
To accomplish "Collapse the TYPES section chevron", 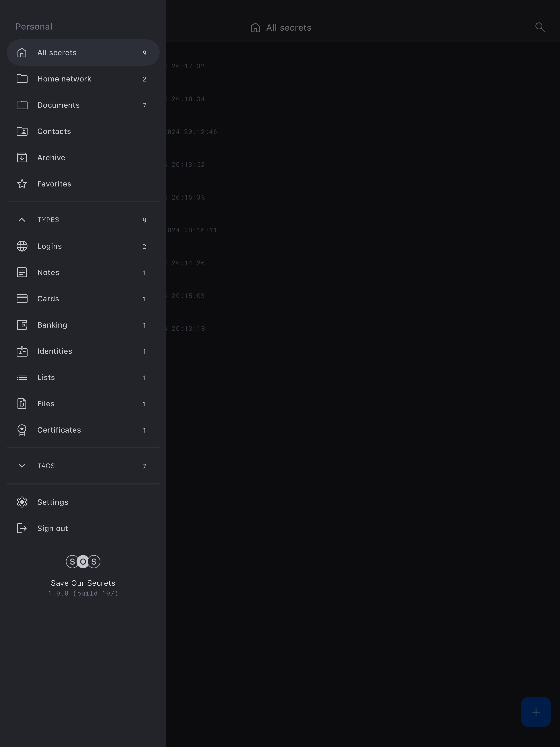I will (x=22, y=220).
